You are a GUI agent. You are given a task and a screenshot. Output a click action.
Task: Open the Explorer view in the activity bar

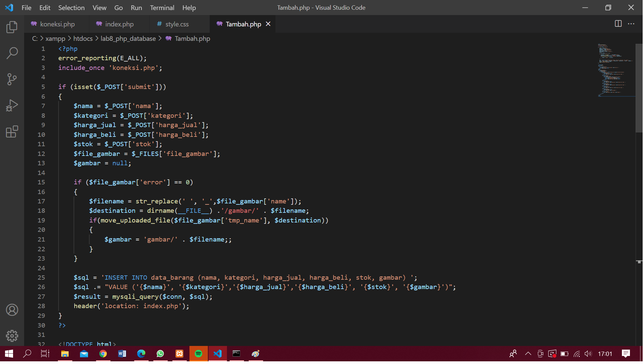click(x=12, y=27)
